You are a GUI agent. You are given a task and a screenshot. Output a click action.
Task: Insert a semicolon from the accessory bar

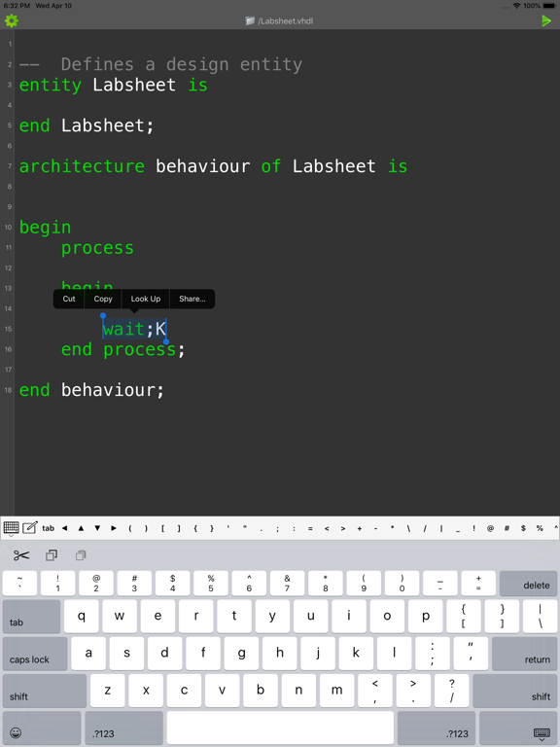point(278,529)
